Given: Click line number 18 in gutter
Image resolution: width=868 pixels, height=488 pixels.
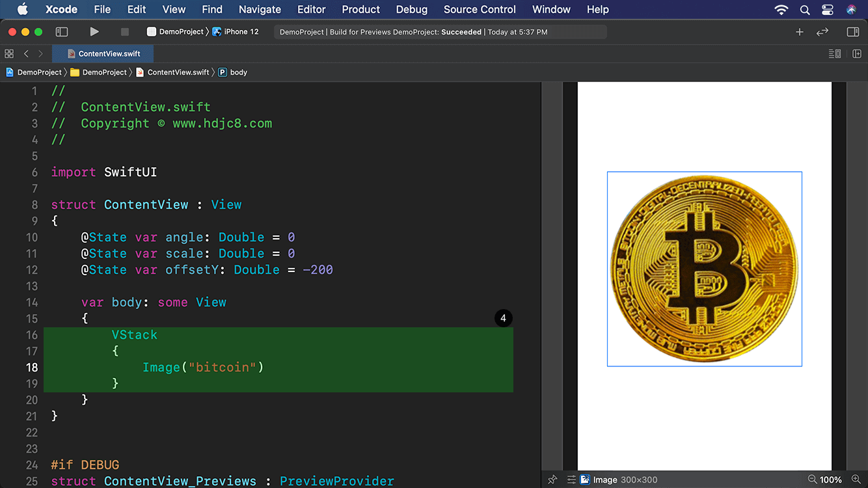Looking at the screenshot, I should [32, 367].
